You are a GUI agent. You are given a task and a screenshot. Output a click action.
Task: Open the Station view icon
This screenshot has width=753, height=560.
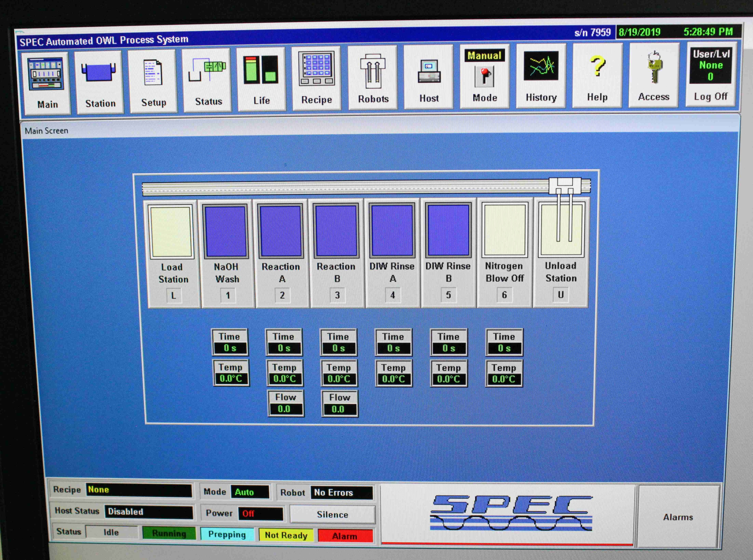pyautogui.click(x=99, y=78)
